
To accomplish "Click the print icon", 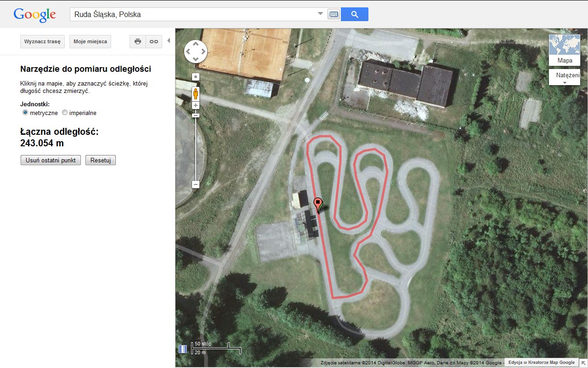I will tap(138, 41).
